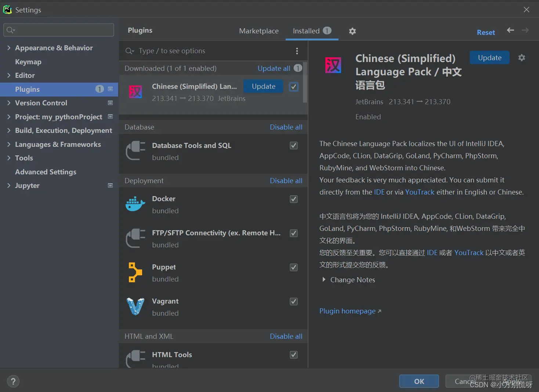Open the YouTrack link in English description

420,192
